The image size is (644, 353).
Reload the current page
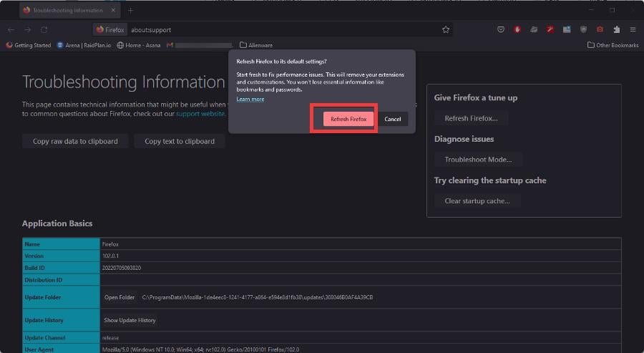point(44,29)
